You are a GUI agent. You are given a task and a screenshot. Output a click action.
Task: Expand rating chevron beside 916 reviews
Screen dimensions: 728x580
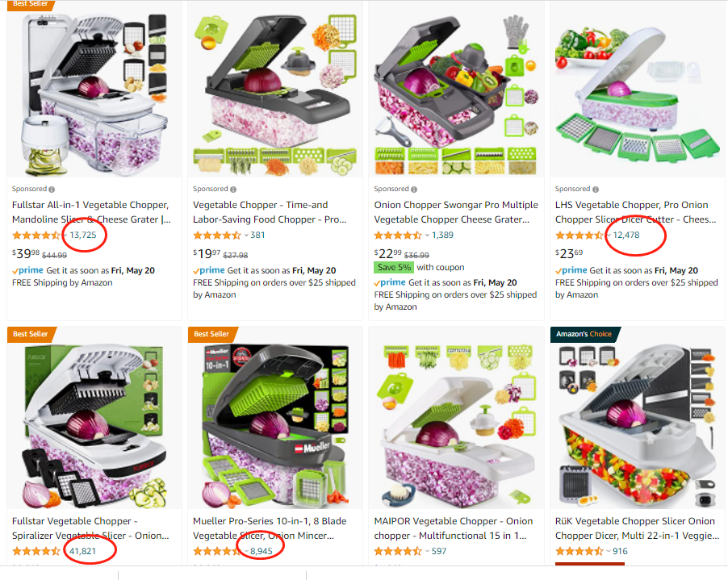(609, 551)
